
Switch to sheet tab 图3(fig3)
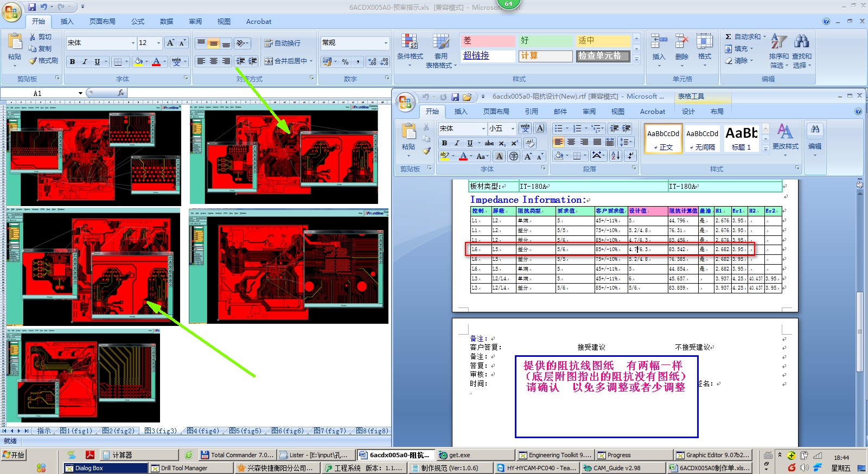pos(161,431)
